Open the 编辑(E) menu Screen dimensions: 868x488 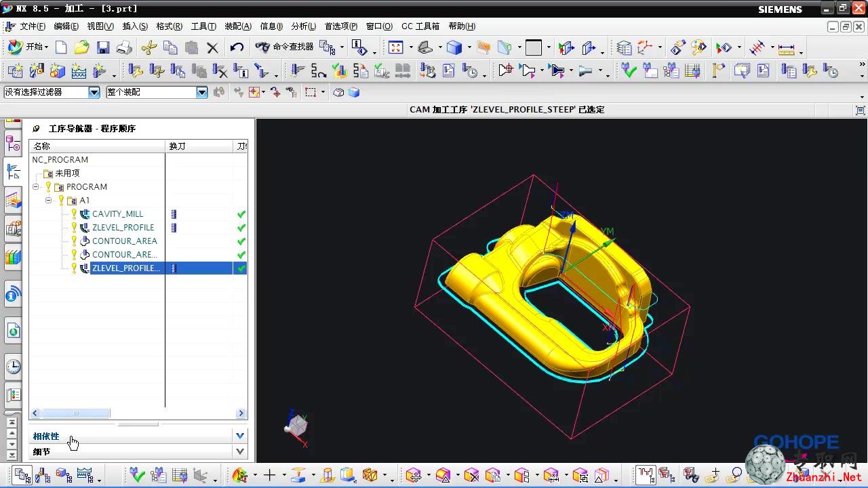66,26
